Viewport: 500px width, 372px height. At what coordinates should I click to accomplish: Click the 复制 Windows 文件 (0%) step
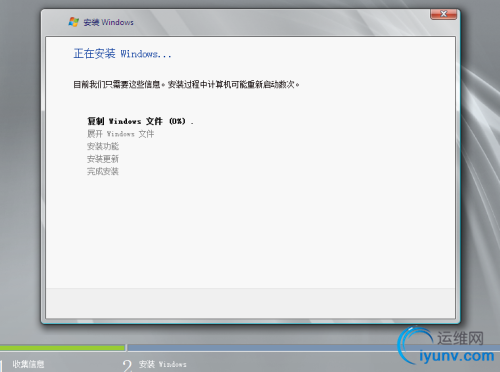(x=140, y=121)
